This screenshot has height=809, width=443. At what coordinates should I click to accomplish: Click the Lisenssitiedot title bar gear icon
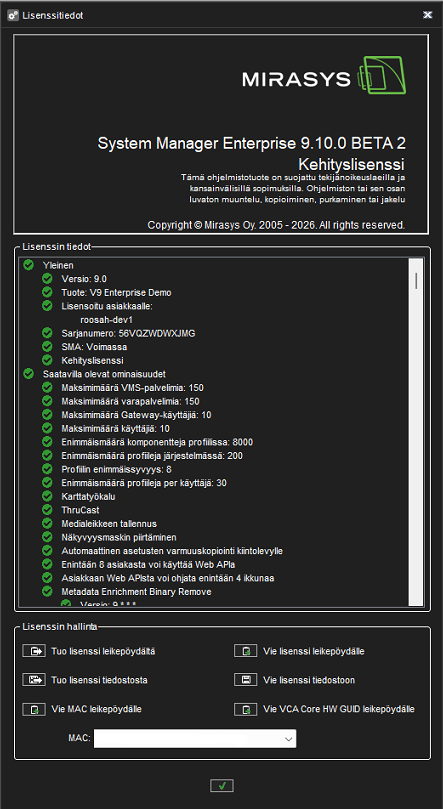(13, 15)
